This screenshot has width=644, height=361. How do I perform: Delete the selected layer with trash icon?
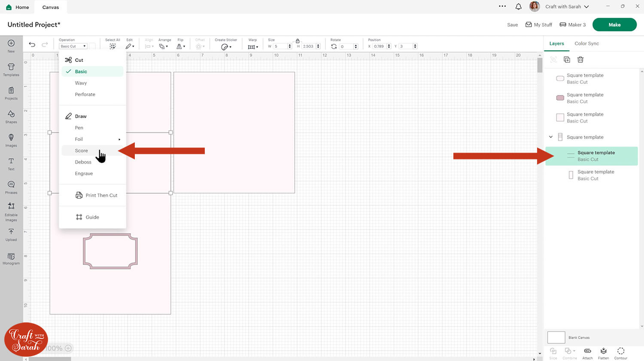(580, 60)
